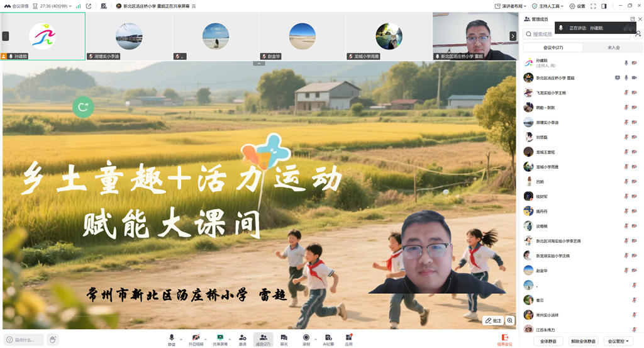Click 解除全体静音 button

[583, 341]
